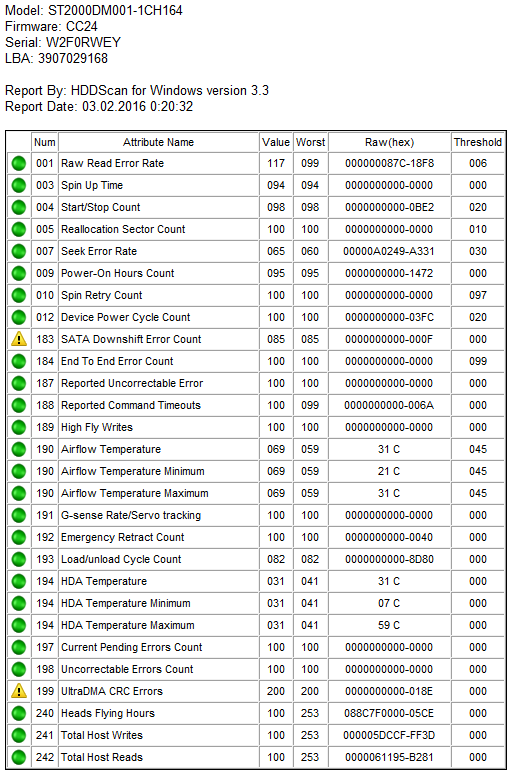Screen dimensions: 513x776
Task: Click the Threshold column header
Action: point(478,142)
